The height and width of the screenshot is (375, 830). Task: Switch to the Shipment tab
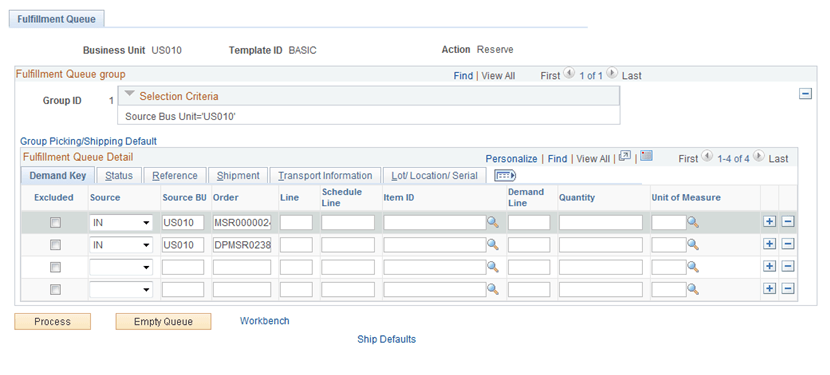tap(238, 175)
